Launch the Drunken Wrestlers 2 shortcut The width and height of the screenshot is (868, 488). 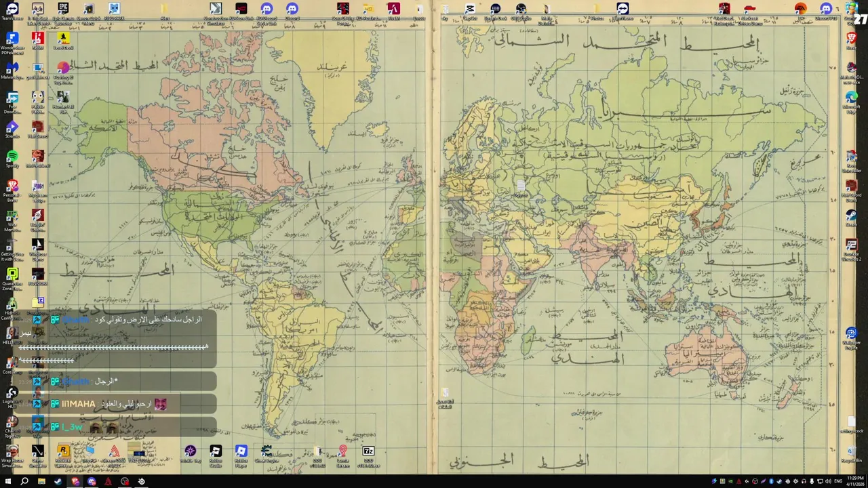tap(852, 247)
